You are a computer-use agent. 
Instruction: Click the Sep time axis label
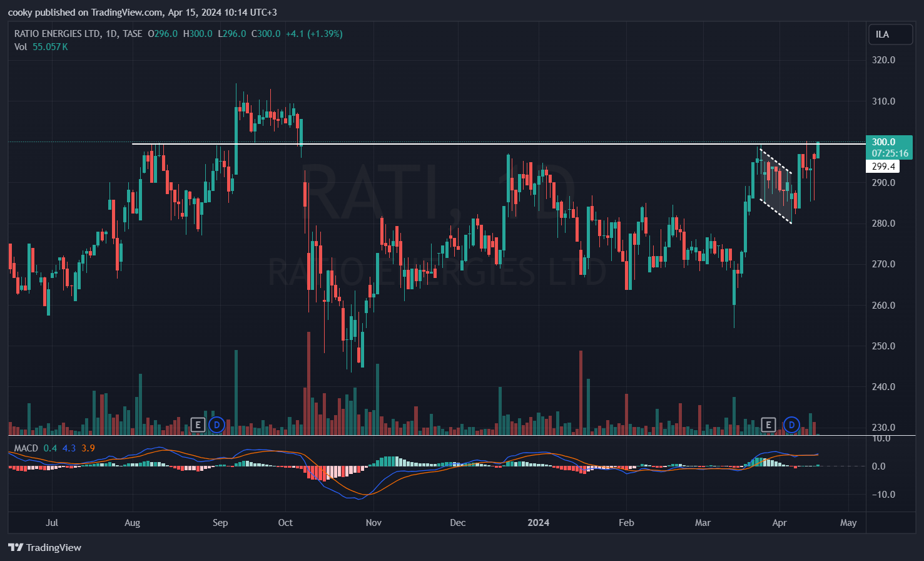pos(220,523)
